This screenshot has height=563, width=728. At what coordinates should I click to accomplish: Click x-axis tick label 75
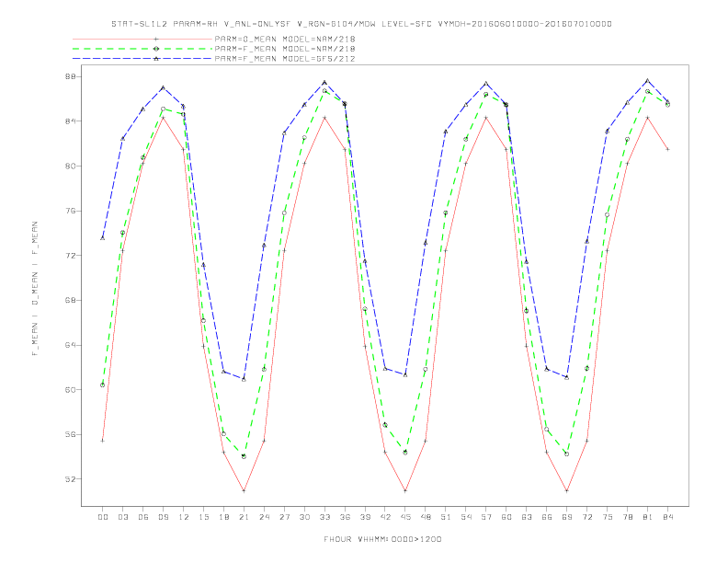coord(608,517)
